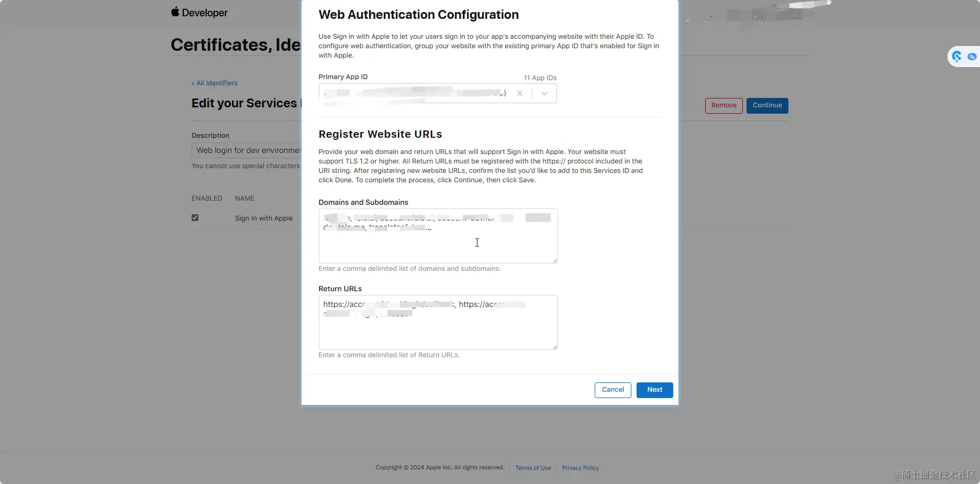
Task: Click the Remove button
Action: pyautogui.click(x=723, y=105)
